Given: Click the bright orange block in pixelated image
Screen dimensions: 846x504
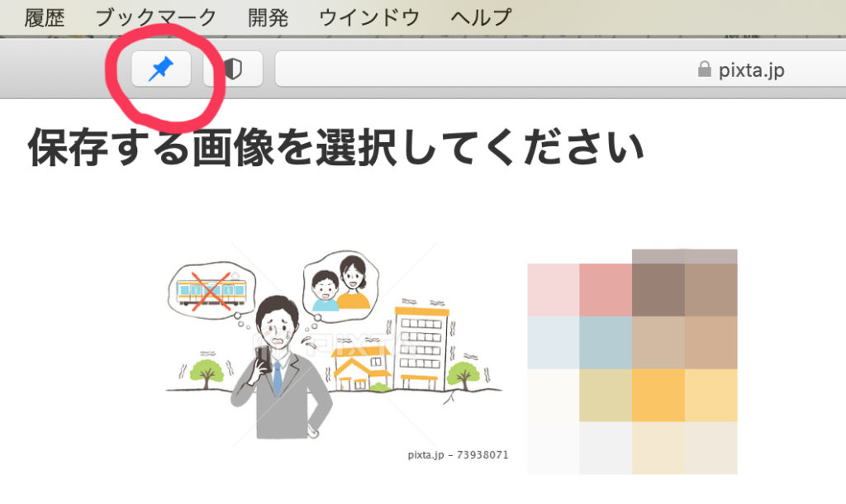Looking at the screenshot, I should (658, 395).
